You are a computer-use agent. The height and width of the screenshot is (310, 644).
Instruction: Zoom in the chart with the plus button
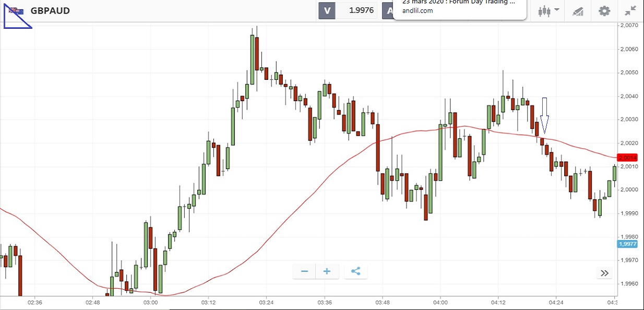pyautogui.click(x=327, y=271)
